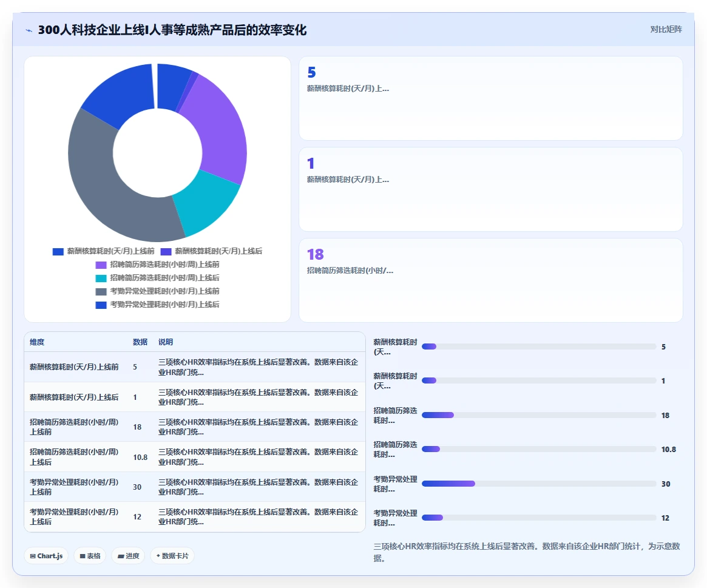
Task: Toggle legend item 薪酬核算耗时(天/月)上线后
Action: pyautogui.click(x=211, y=251)
